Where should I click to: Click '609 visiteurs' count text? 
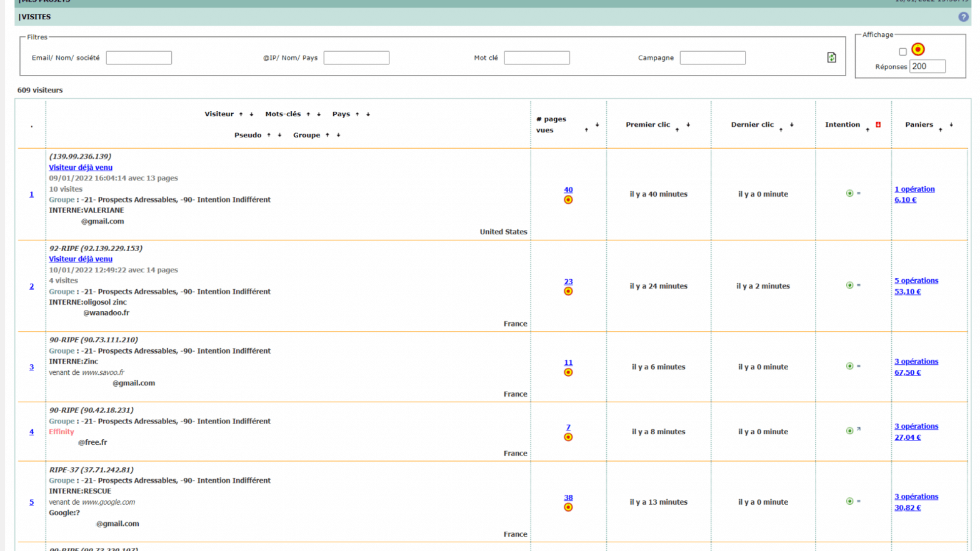pos(40,90)
